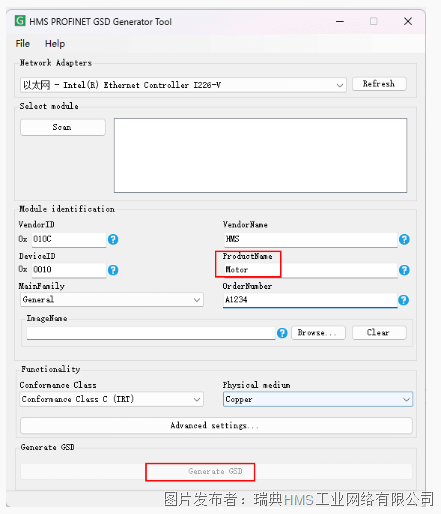The height and width of the screenshot is (514, 441).
Task: Click the help icon next to VendorID
Action: (113, 239)
